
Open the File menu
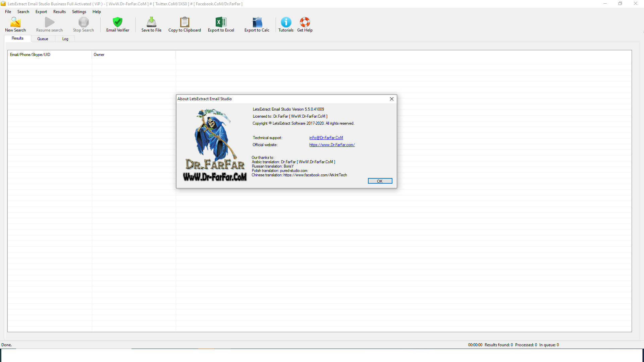pos(8,12)
